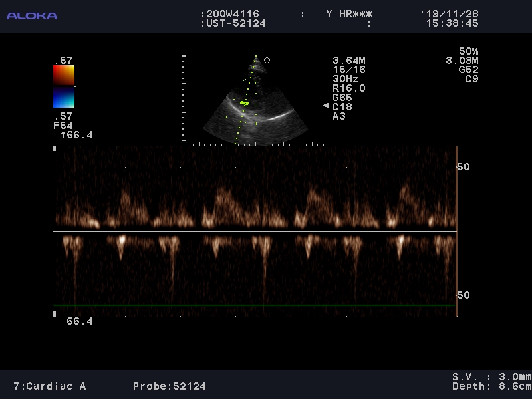
Task: Select the red-orange color flow swatch
Action: 64,75
